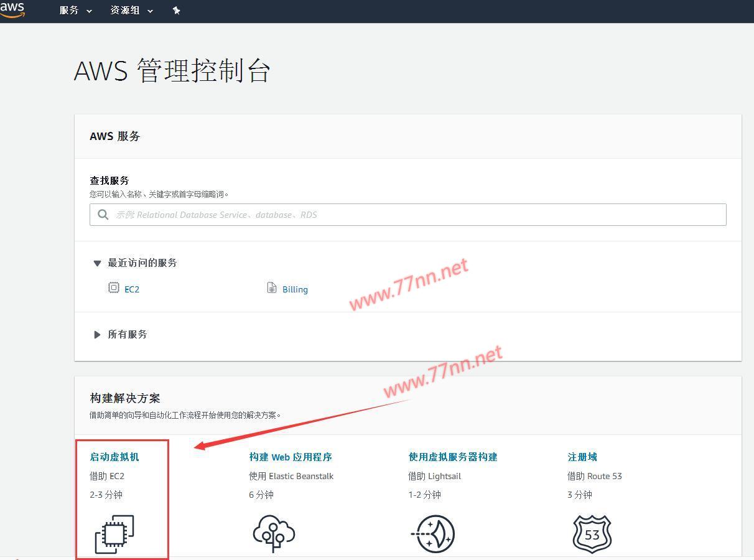Image resolution: width=754 pixels, height=560 pixels.
Task: Open the 启动虚拟机 link
Action: coord(114,457)
